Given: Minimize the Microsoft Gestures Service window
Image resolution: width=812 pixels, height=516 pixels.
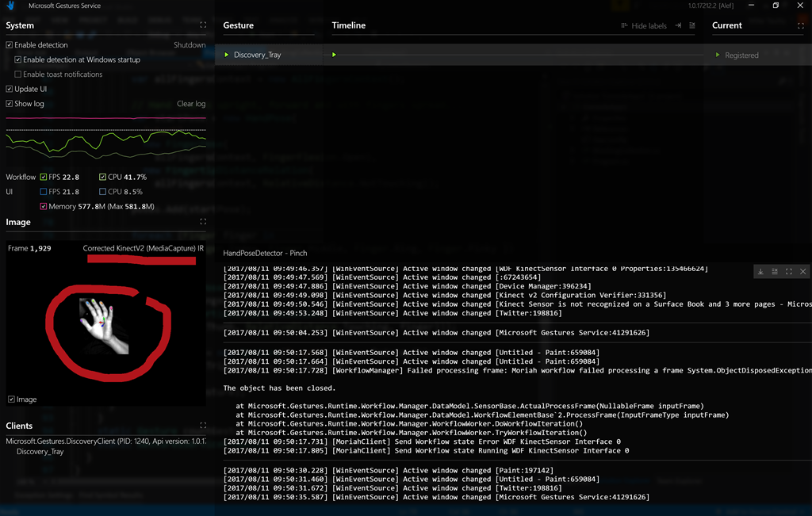Looking at the screenshot, I should (x=752, y=6).
